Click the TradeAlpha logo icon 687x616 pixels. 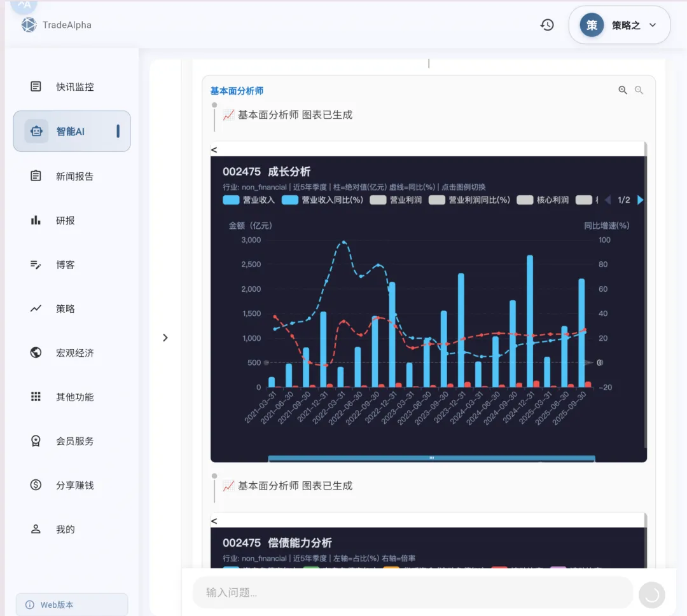coord(29,25)
